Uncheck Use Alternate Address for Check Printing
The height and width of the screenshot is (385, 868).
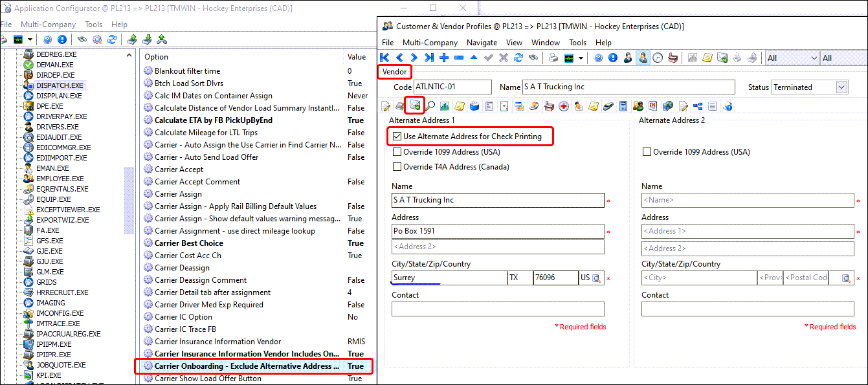(x=397, y=137)
